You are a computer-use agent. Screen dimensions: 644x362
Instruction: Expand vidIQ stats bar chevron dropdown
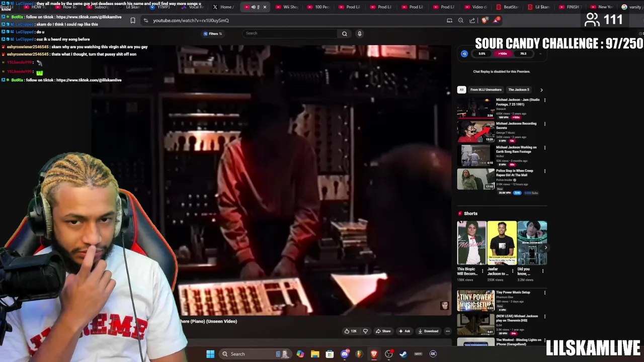pos(540,54)
